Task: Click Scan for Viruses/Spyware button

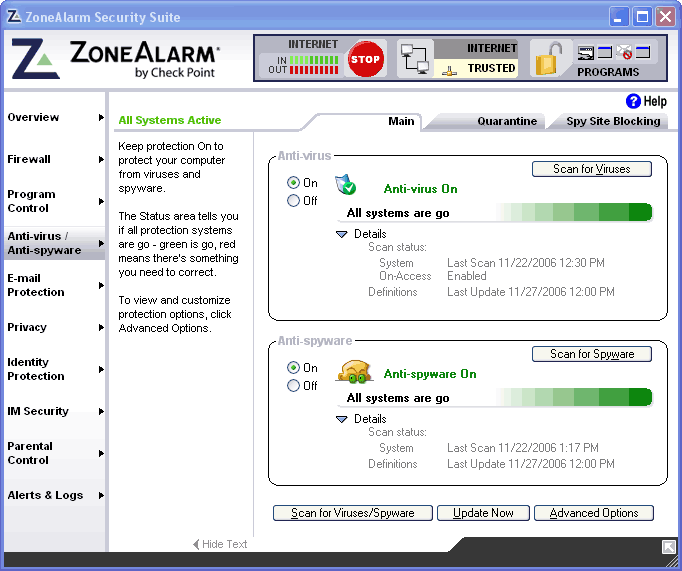Action: tap(353, 513)
